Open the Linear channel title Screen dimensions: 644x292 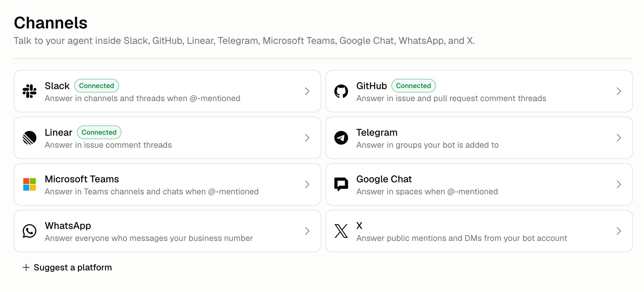[x=58, y=132]
